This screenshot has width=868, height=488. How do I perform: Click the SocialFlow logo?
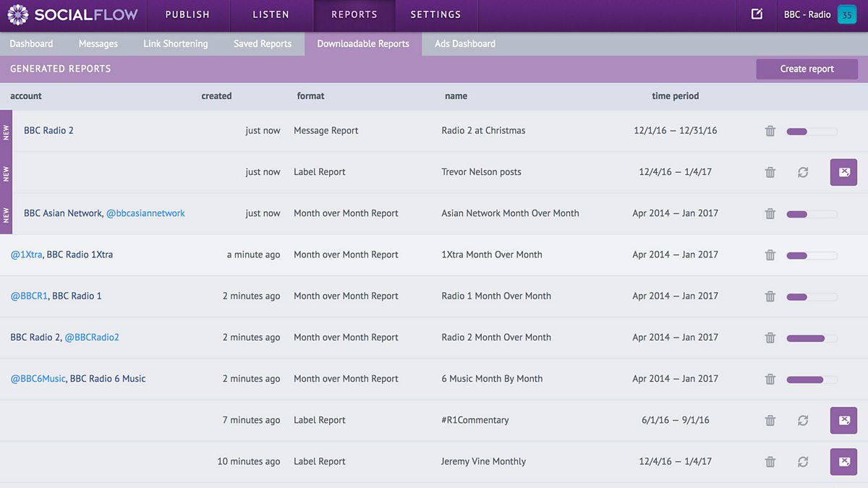tap(72, 14)
